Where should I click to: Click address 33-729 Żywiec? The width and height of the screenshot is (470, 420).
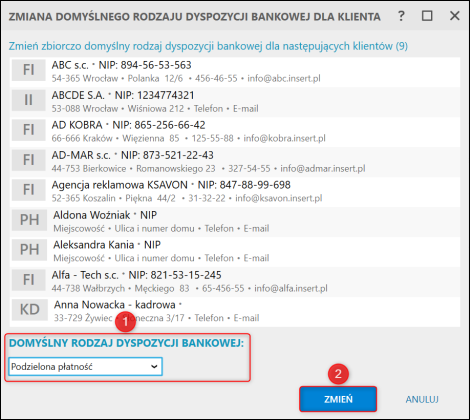pos(83,318)
